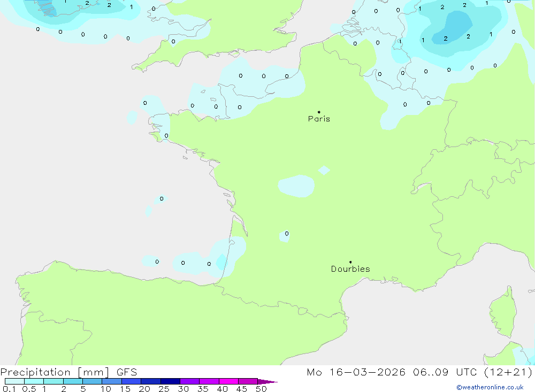
Task: Select the 2 mm legend color swatch
Action: (x=73, y=381)
